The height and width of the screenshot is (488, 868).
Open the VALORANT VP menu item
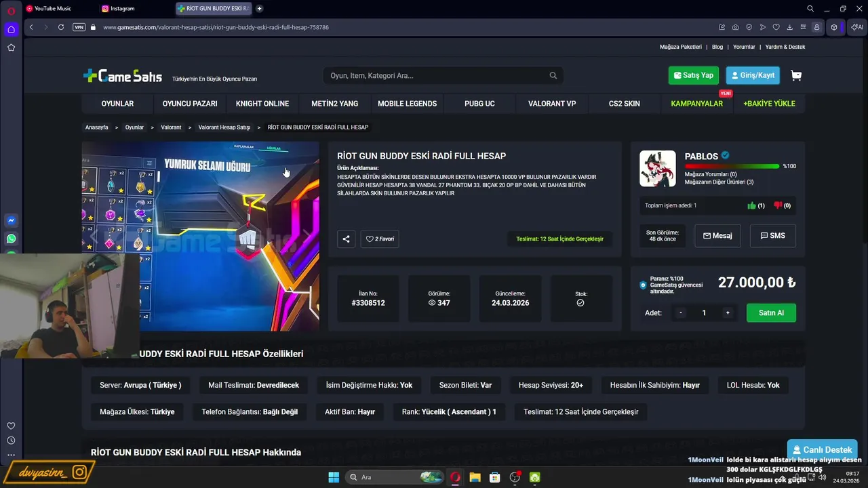pos(552,104)
